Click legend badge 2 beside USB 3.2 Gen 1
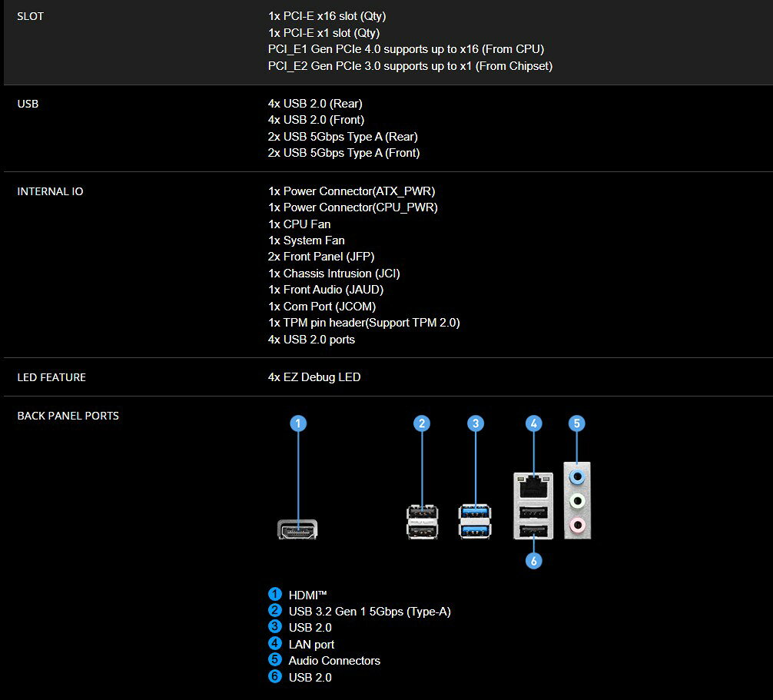 pyautogui.click(x=274, y=610)
